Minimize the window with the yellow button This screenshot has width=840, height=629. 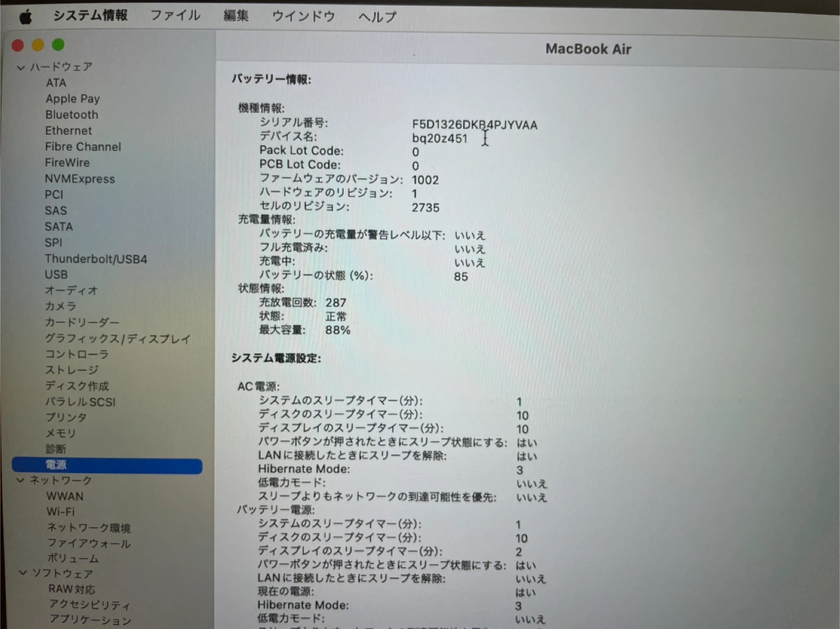(x=38, y=45)
